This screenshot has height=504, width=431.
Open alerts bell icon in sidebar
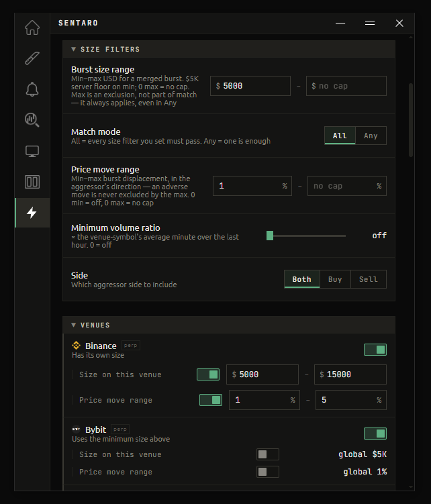pos(32,89)
